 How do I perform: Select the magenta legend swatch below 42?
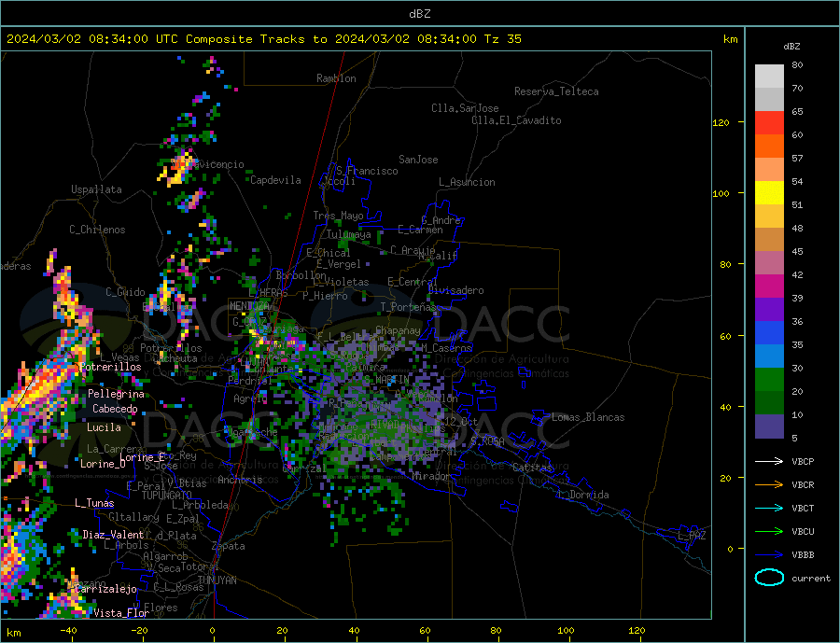coord(769,287)
